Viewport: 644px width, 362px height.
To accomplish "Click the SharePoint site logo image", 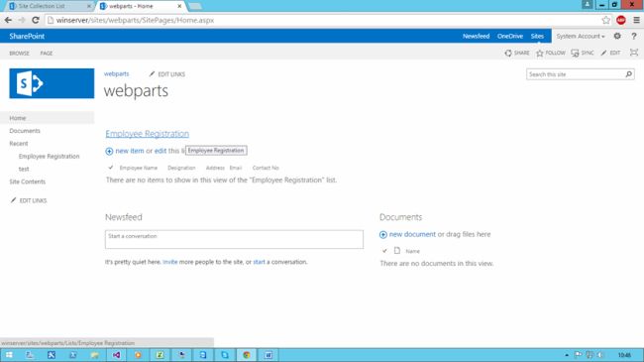I will click(52, 83).
